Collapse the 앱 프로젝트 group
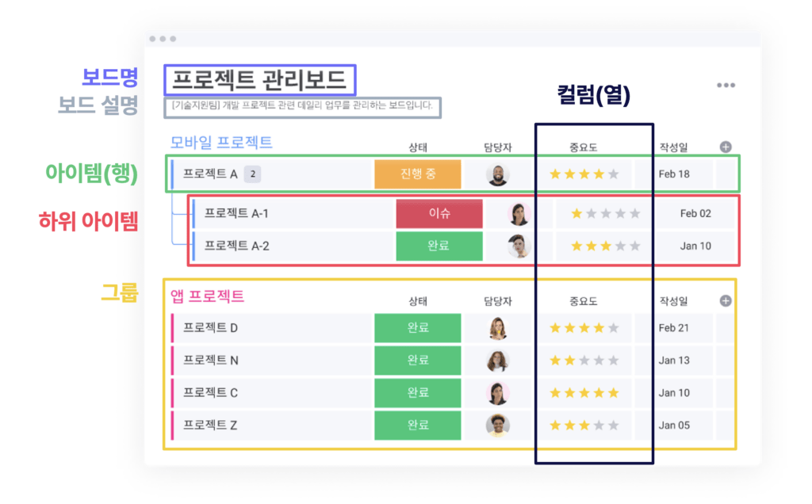 point(207,297)
